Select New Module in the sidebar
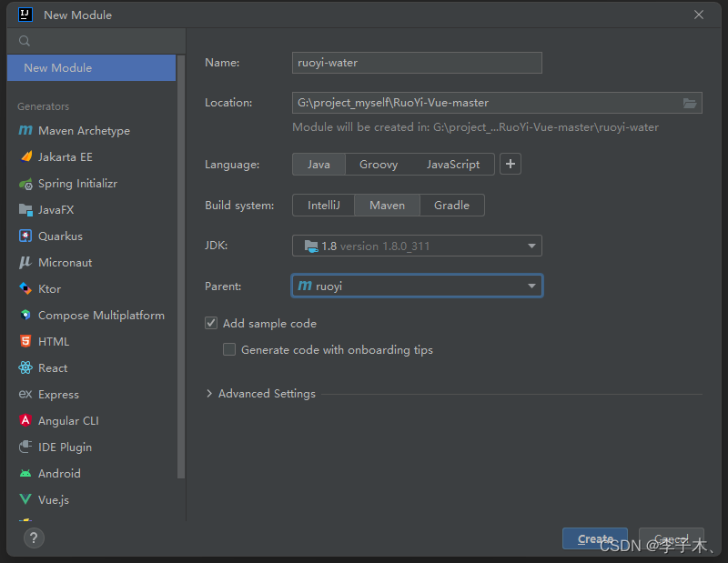 92,68
